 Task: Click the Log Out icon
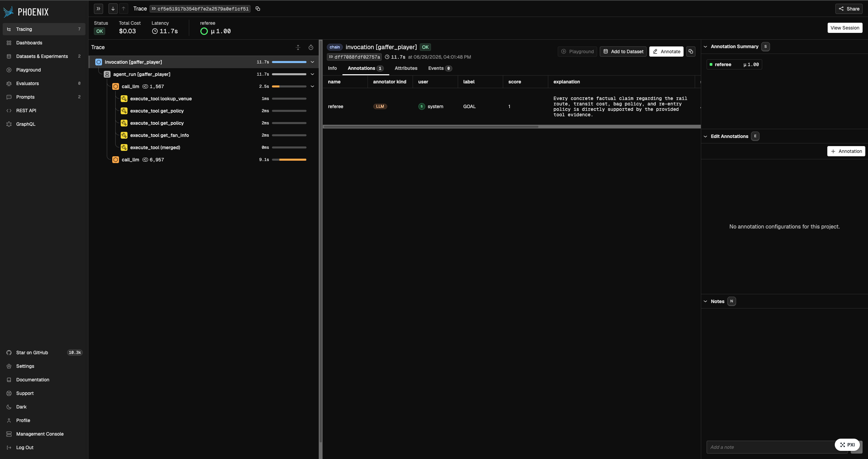pos(9,447)
